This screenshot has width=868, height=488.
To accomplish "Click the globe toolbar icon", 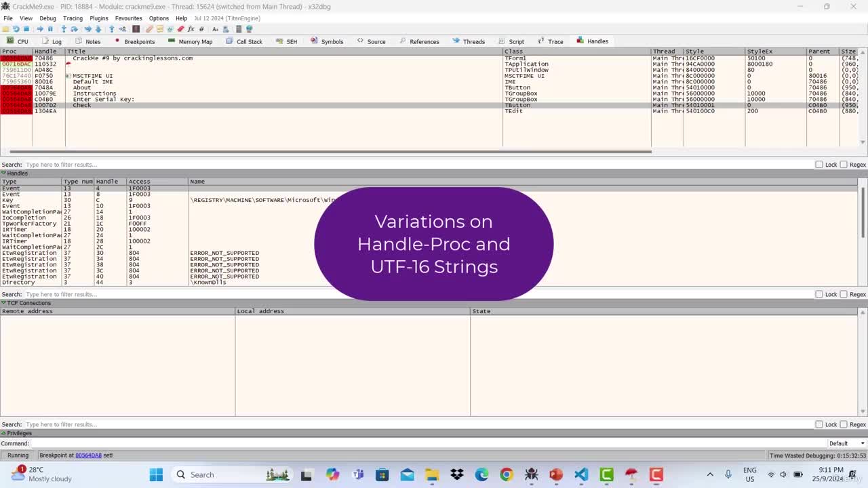I will pyautogui.click(x=249, y=29).
